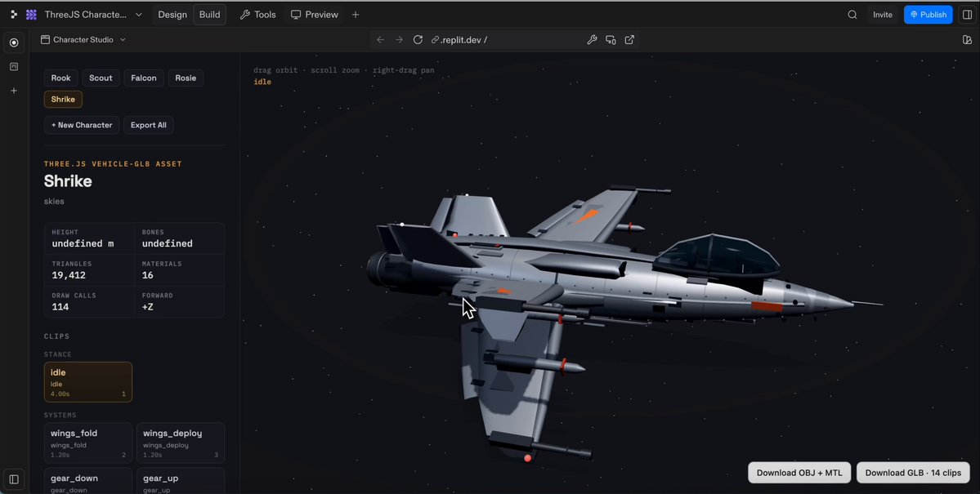The width and height of the screenshot is (980, 494).
Task: Click the + New Character button
Action: tap(82, 125)
